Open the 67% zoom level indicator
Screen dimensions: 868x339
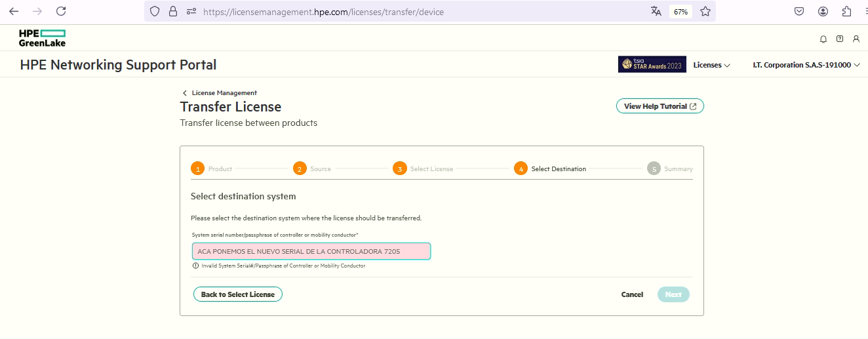(x=681, y=12)
